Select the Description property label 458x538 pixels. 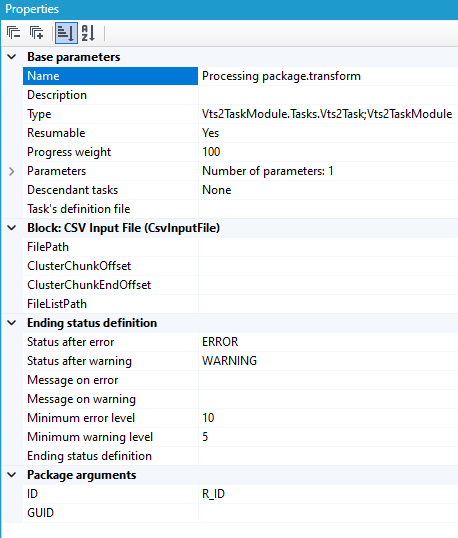coord(57,95)
